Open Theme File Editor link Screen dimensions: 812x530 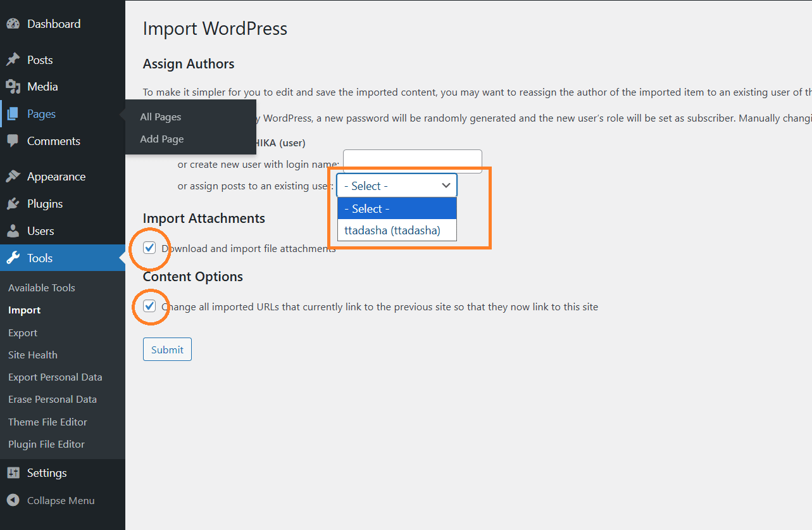[47, 422]
